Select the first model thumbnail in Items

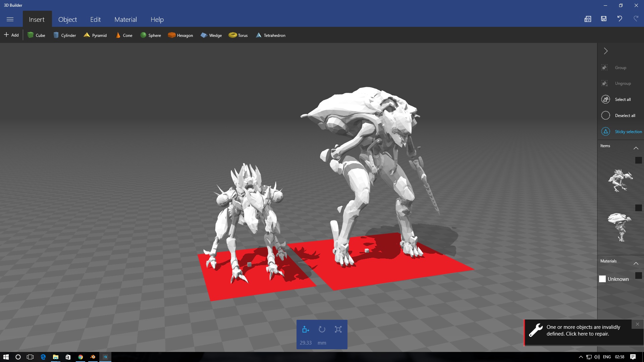click(x=620, y=180)
